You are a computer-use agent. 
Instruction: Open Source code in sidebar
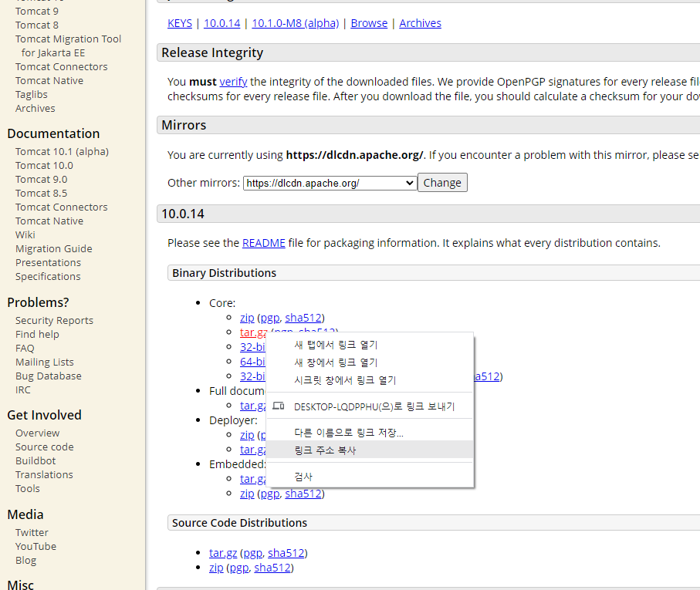click(x=44, y=447)
